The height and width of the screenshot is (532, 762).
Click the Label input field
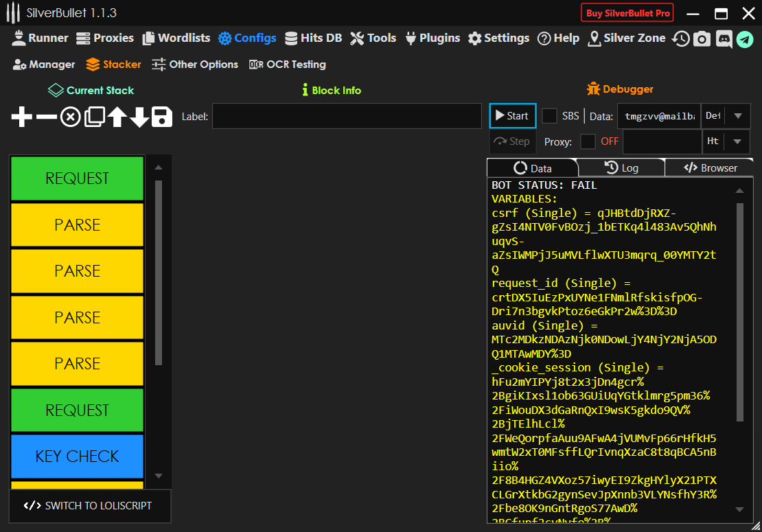click(347, 117)
